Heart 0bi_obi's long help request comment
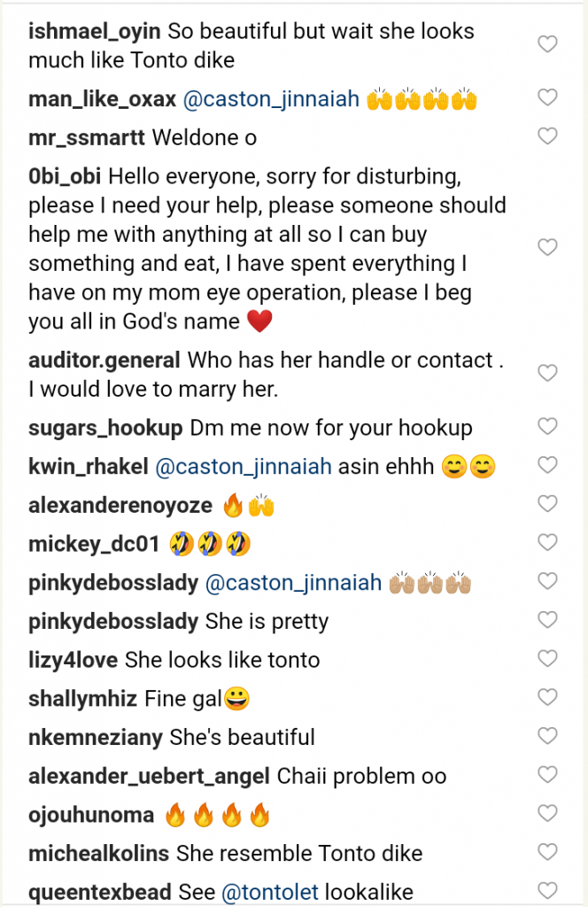 tap(548, 247)
